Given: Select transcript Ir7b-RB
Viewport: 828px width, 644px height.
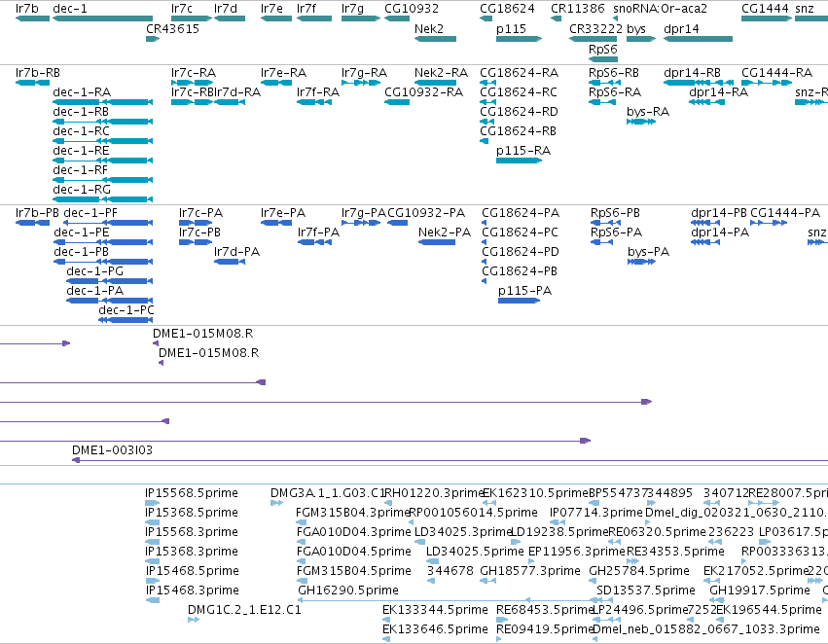Looking at the screenshot, I should click(32, 83).
